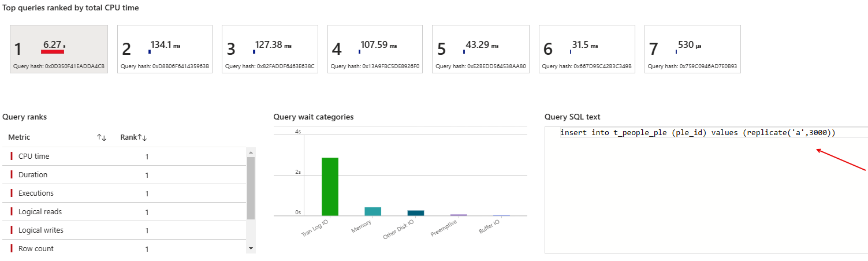The image size is (868, 261).
Task: Click the Query ranks scrollbar thumb
Action: tap(251, 188)
